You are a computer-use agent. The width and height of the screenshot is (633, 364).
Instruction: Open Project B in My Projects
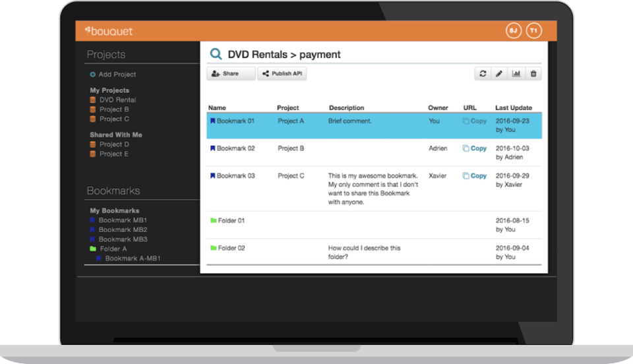coord(109,109)
